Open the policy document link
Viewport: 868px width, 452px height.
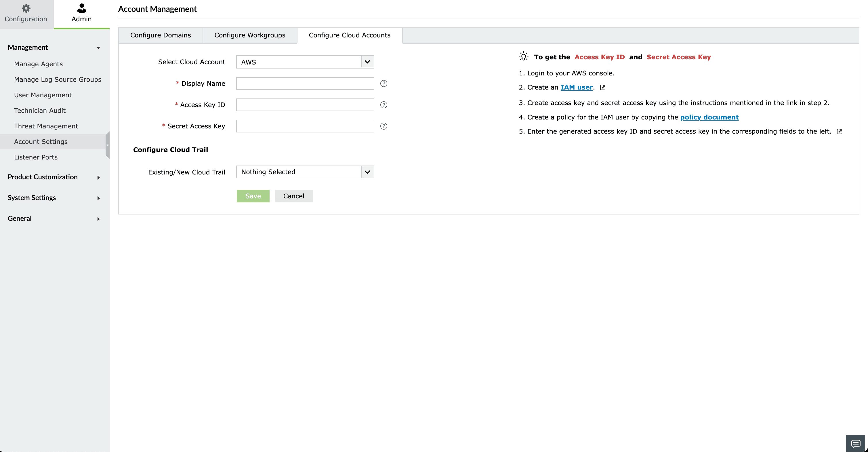coord(709,117)
